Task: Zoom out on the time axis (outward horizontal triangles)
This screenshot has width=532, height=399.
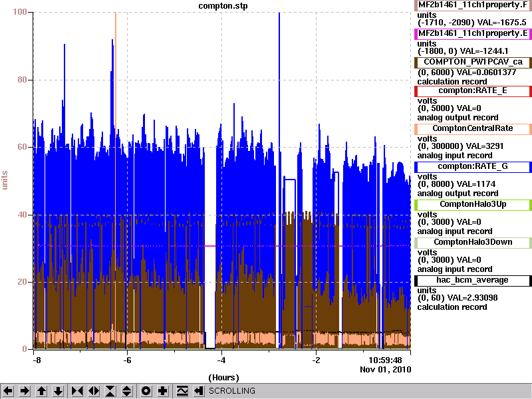Action: tap(94, 391)
